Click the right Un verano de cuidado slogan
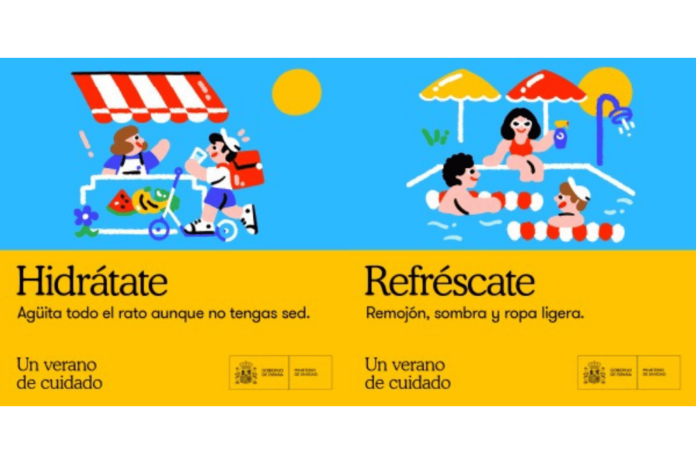 (407, 373)
